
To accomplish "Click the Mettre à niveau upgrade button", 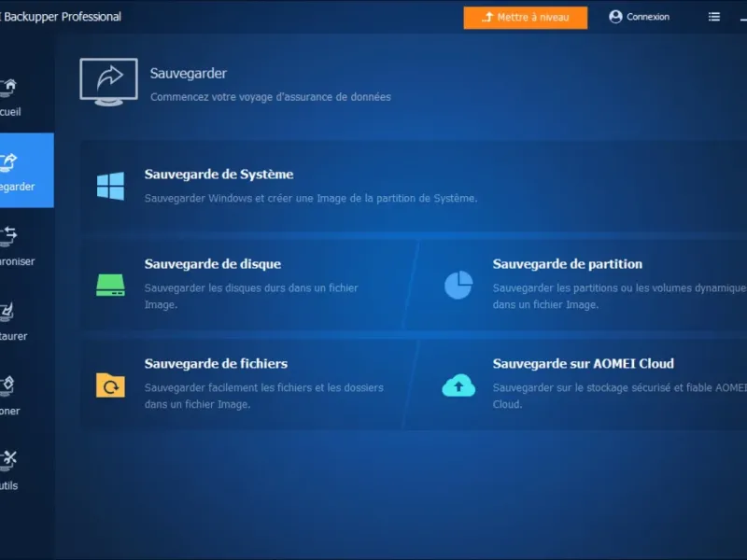I will (x=526, y=18).
